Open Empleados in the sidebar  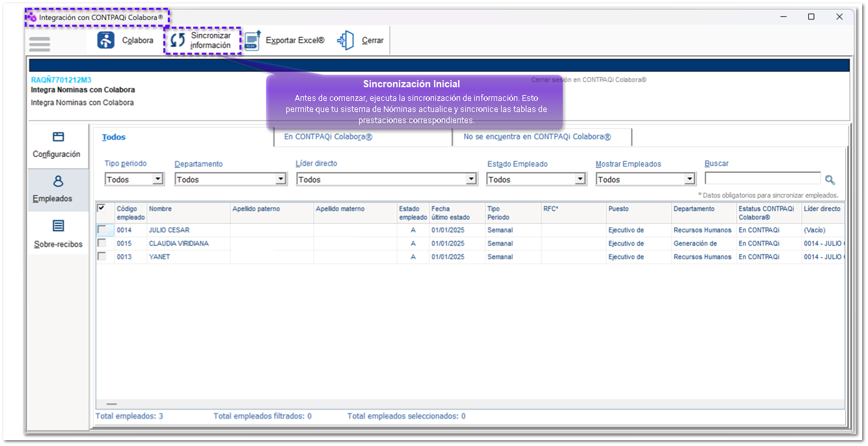[58, 190]
